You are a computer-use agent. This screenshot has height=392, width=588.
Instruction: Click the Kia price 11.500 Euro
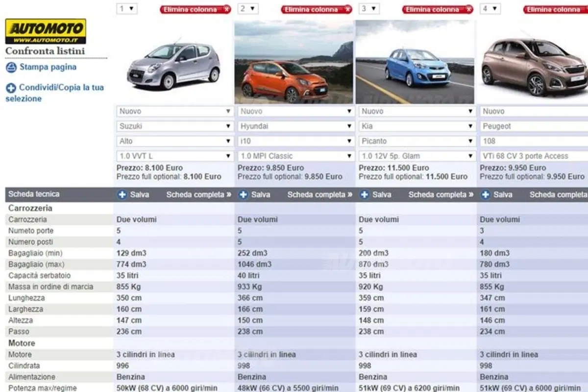[394, 168]
